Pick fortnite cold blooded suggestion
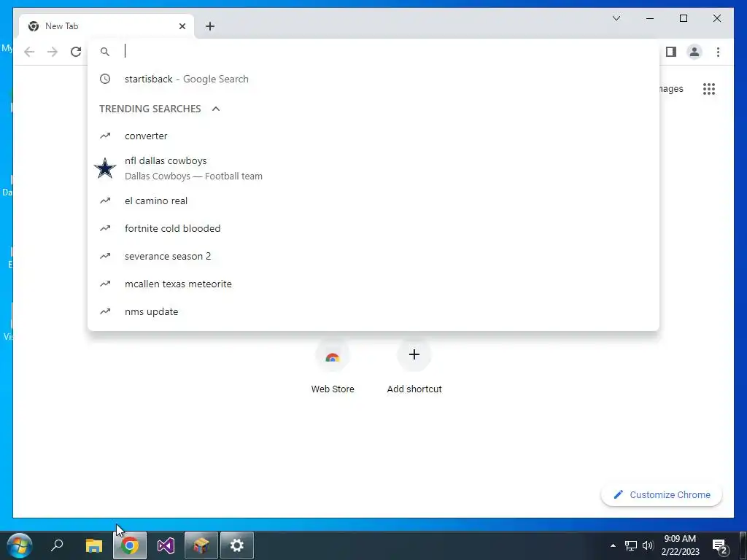This screenshot has width=747, height=560. [x=373, y=228]
